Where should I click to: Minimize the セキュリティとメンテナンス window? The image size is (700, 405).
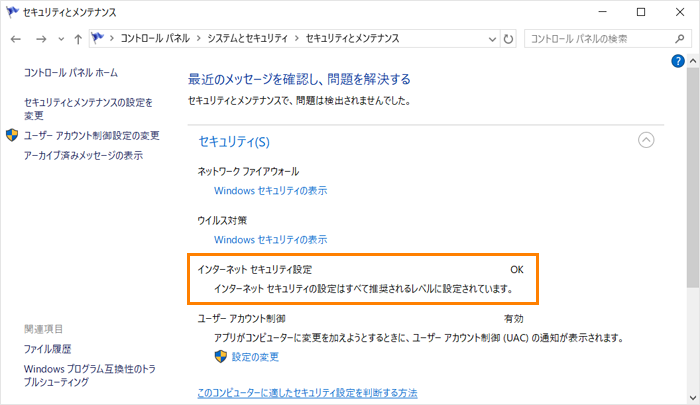(x=603, y=12)
